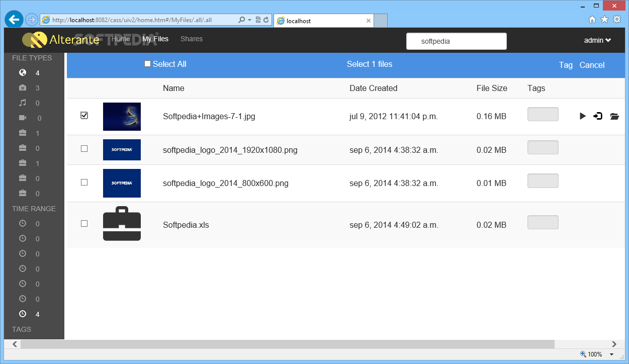Open Softpedia+Images-7-1.jpg thumbnail
The width and height of the screenshot is (629, 364).
pyautogui.click(x=122, y=117)
